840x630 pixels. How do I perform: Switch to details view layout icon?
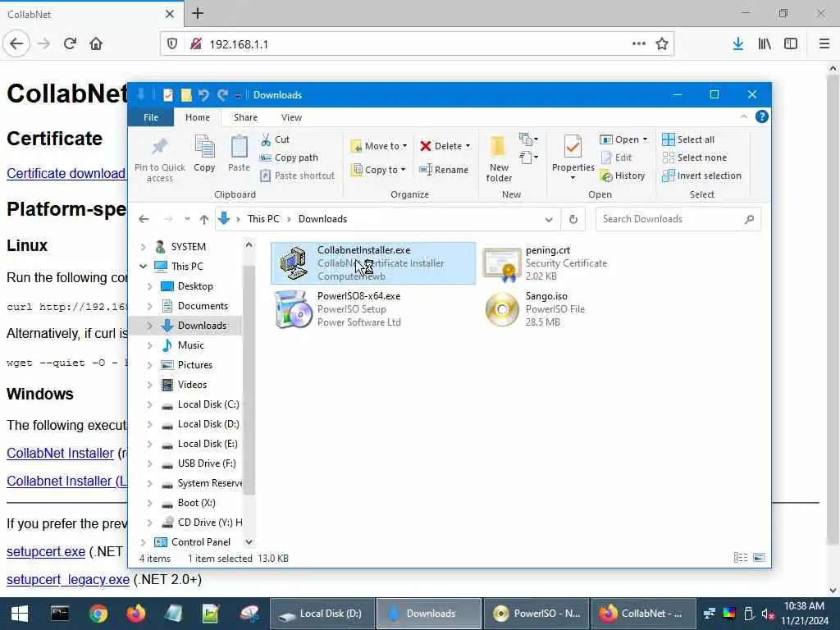[x=741, y=558]
